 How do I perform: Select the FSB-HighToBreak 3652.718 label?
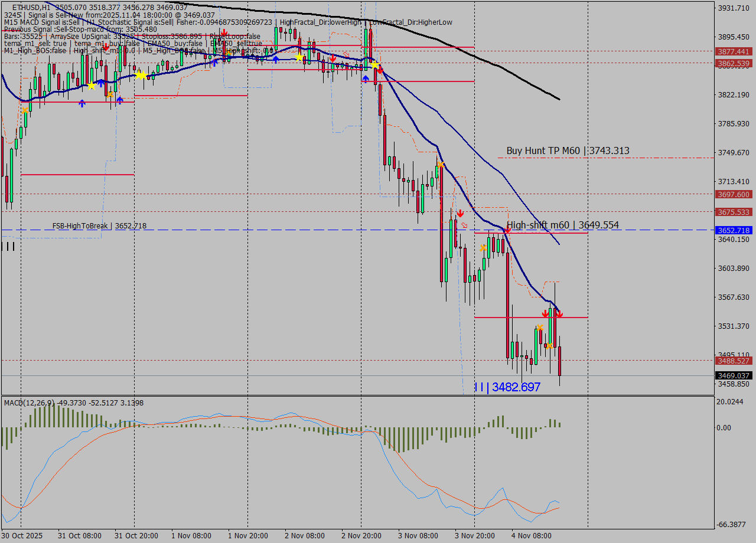pos(99,226)
